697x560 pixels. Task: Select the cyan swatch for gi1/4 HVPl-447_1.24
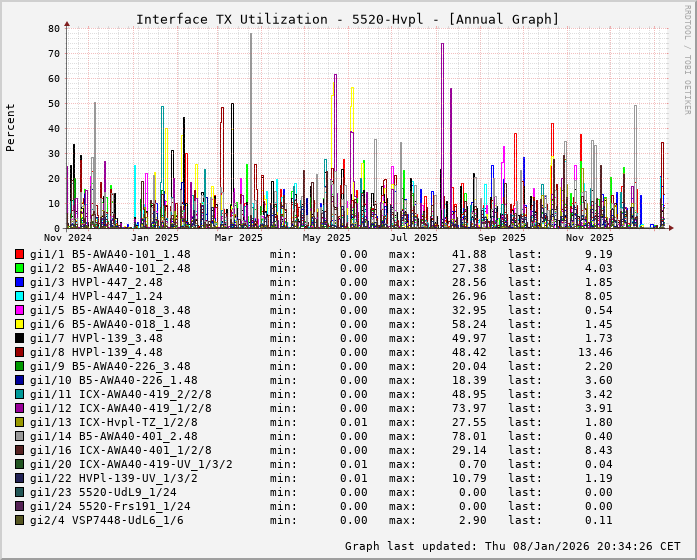point(20,296)
